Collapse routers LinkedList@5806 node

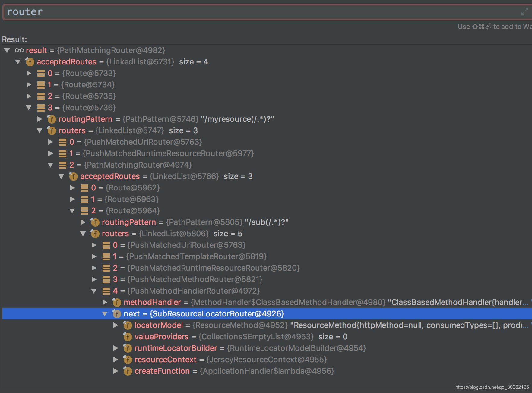pos(83,234)
